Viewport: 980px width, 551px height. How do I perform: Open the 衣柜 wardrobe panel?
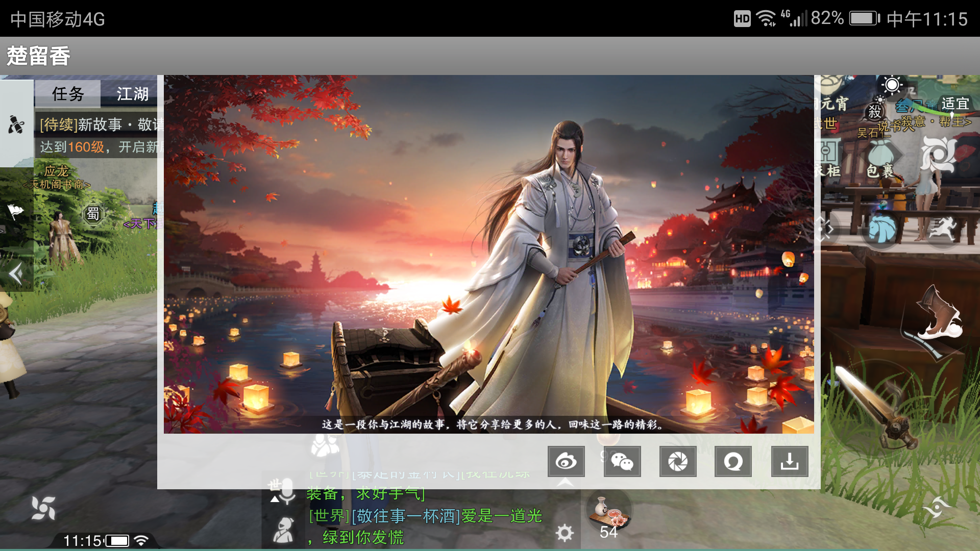(x=826, y=152)
